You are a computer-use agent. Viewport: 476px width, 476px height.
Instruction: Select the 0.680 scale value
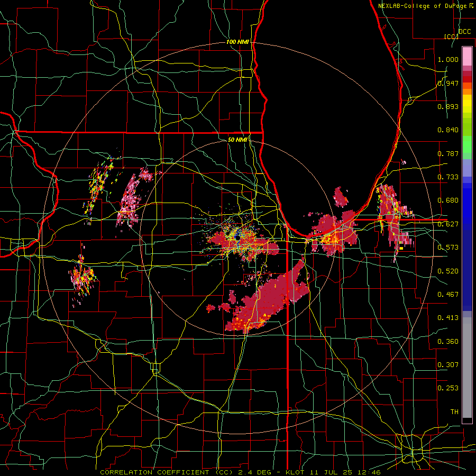point(448,200)
